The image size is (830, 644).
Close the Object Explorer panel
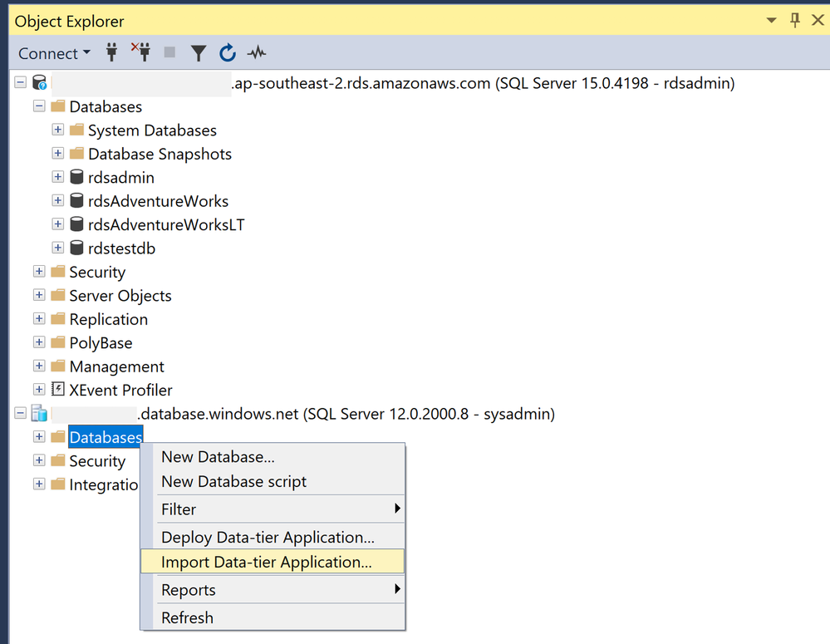[x=818, y=20]
